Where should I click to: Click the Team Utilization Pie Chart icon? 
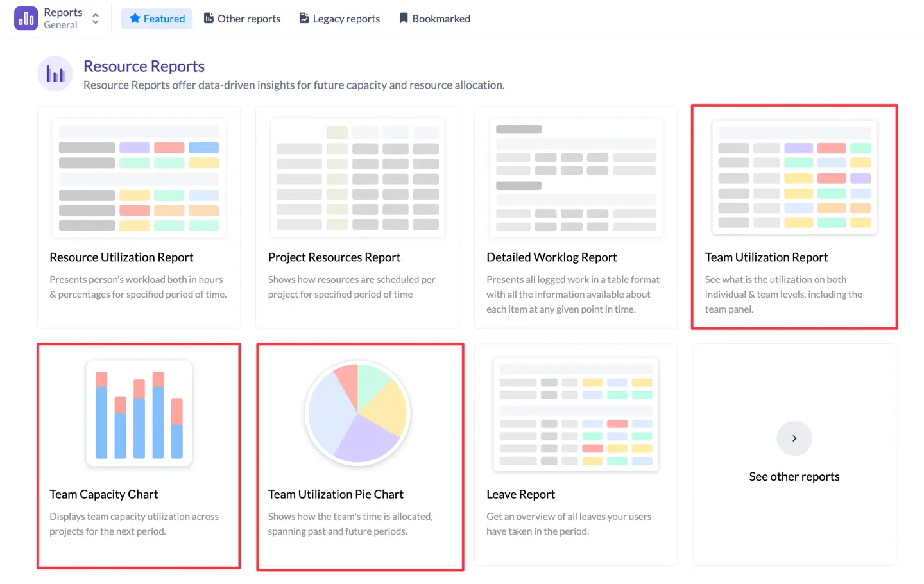[x=357, y=413]
